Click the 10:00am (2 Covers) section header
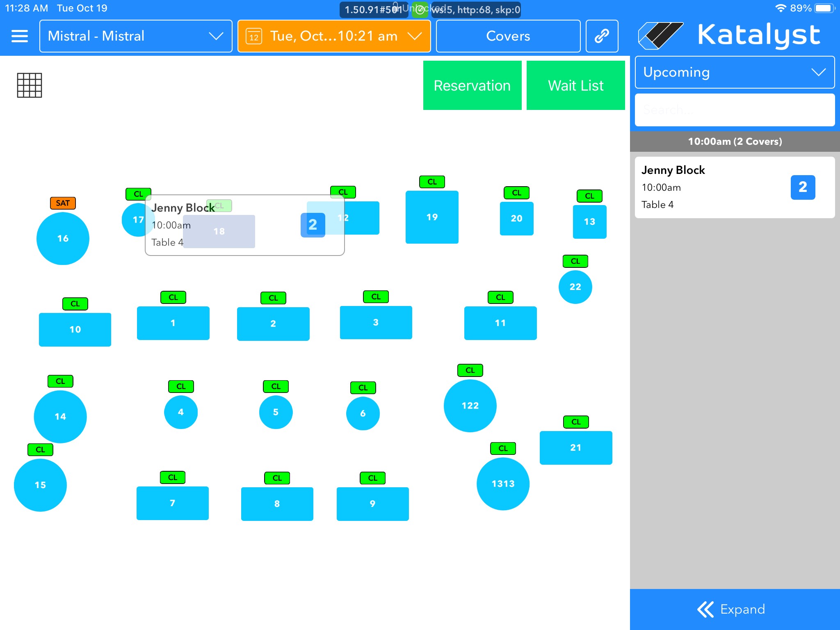 [x=735, y=142]
